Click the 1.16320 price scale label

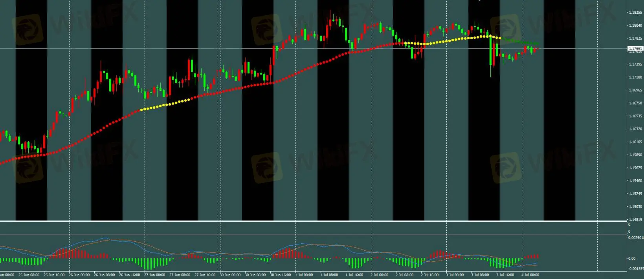(x=635, y=129)
